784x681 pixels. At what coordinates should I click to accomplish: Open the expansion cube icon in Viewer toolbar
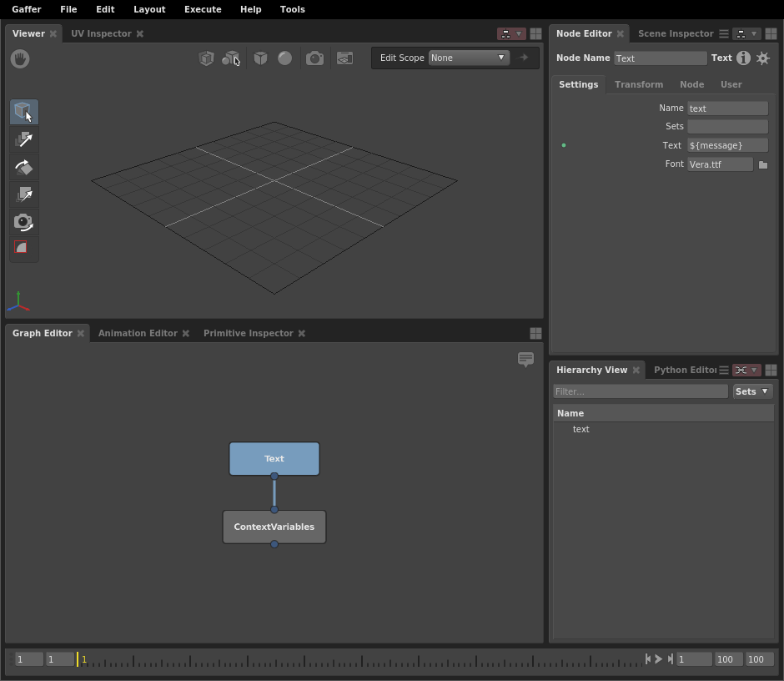click(207, 58)
